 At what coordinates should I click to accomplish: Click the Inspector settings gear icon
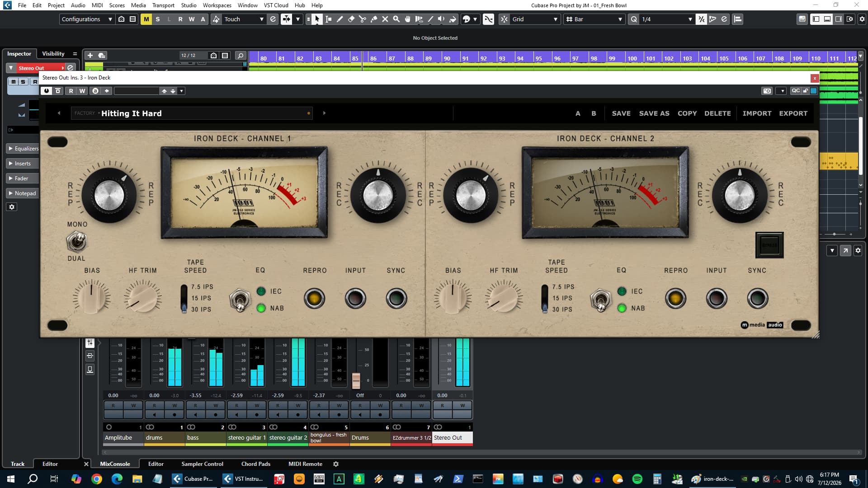point(12,207)
